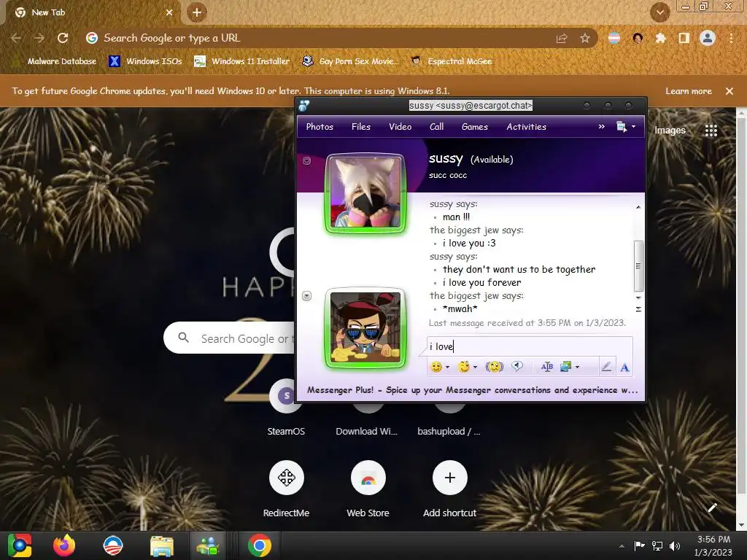Click the Messenger buddy icon in title bar

(x=304, y=106)
